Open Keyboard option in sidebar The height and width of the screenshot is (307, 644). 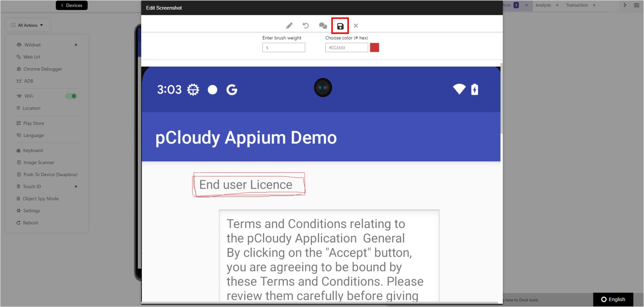[33, 150]
